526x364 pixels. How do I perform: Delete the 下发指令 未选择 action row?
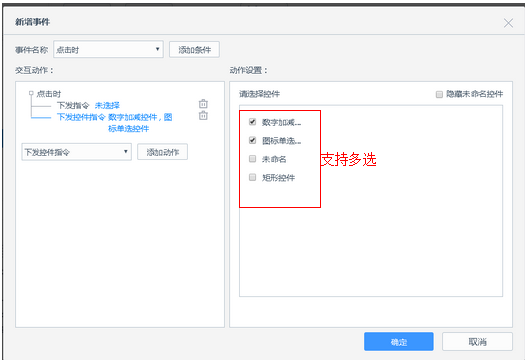[203, 104]
